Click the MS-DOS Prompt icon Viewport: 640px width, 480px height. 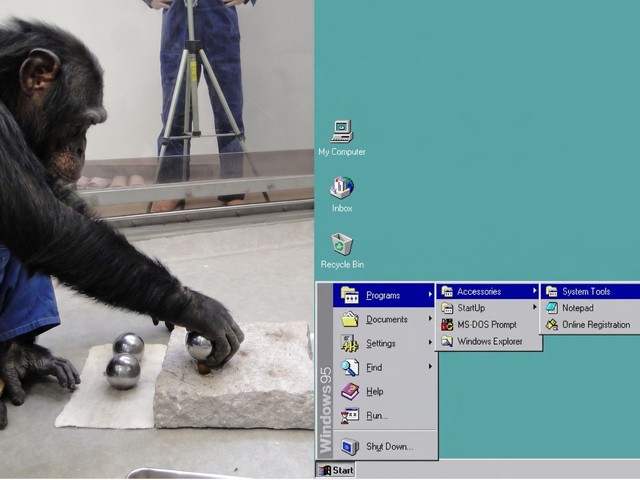(x=447, y=325)
